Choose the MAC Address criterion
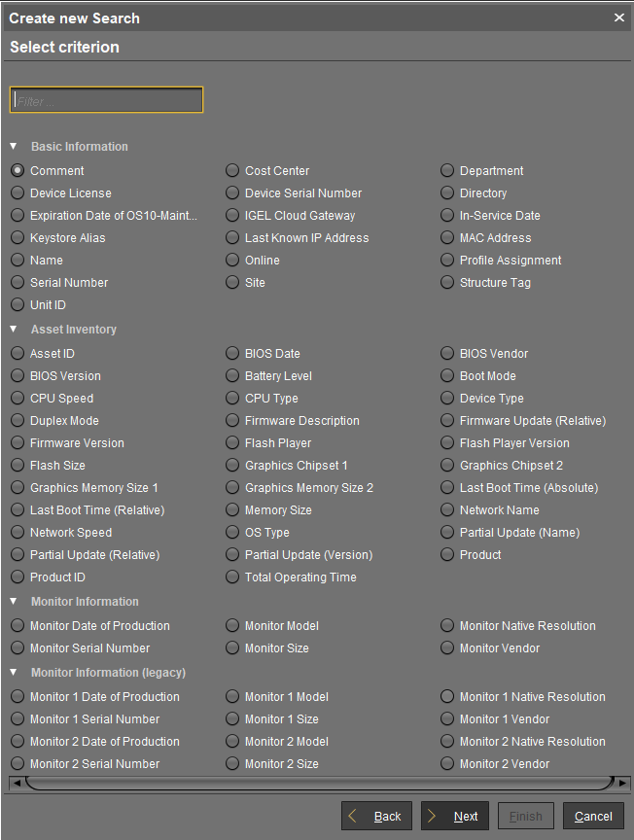The width and height of the screenshot is (634, 840). tap(447, 237)
